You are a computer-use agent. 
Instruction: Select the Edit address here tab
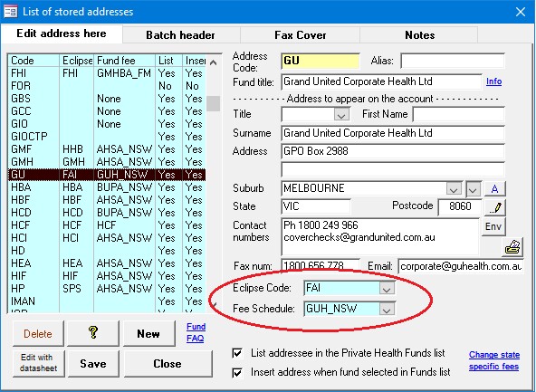(x=62, y=33)
